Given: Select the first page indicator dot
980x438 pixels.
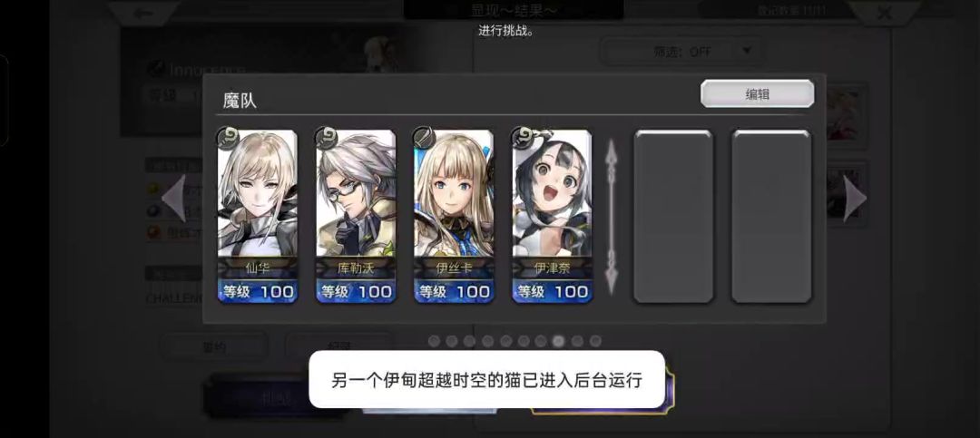Looking at the screenshot, I should click(435, 341).
